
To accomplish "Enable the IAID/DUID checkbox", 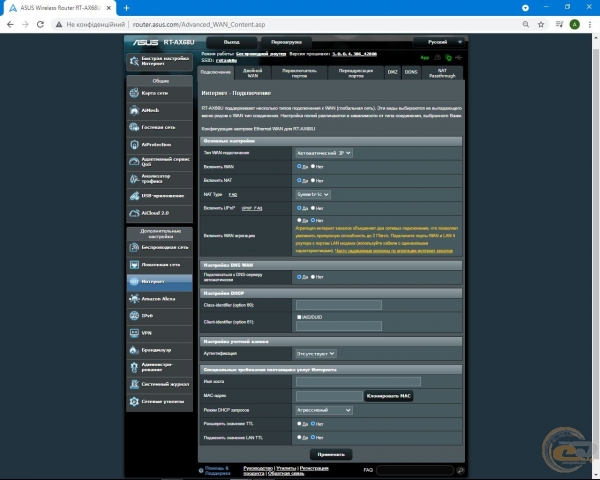I will pos(299,317).
